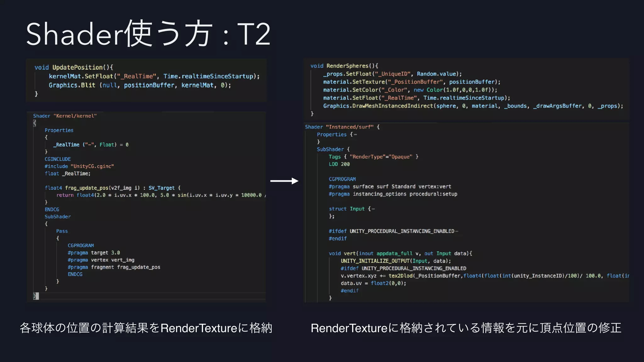This screenshot has width=644, height=362.
Task: Click the 'LOD 200' line
Action: tap(339, 164)
